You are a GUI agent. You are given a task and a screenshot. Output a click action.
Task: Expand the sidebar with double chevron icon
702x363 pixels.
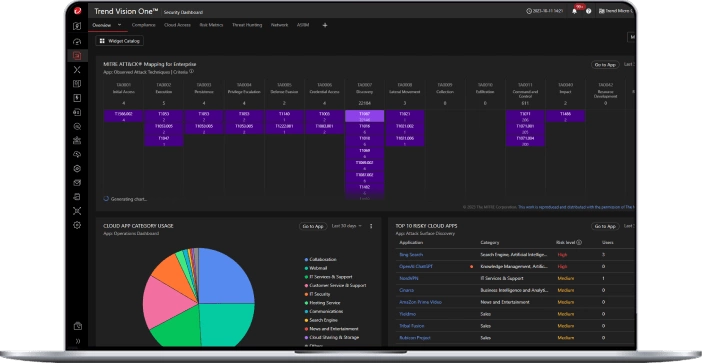point(77,341)
